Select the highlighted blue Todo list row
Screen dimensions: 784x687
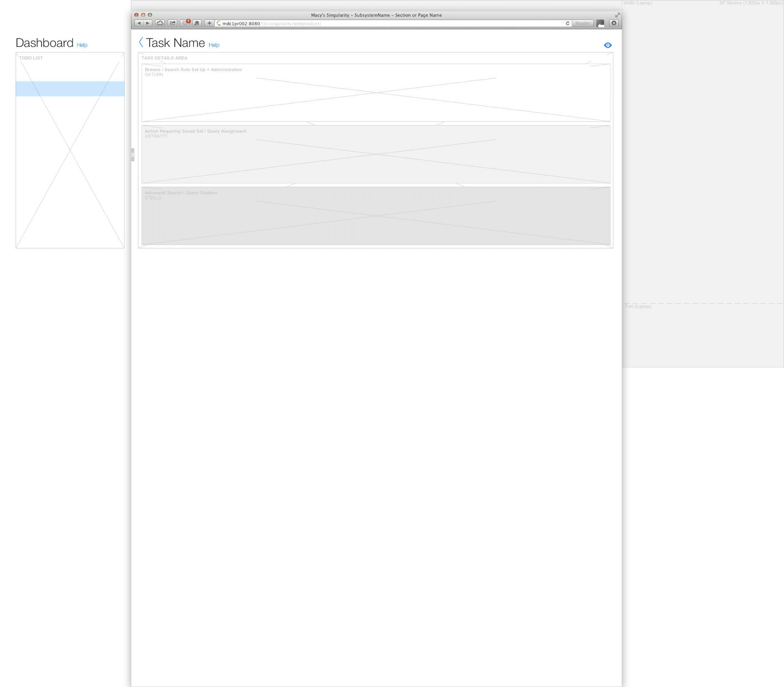pyautogui.click(x=70, y=89)
